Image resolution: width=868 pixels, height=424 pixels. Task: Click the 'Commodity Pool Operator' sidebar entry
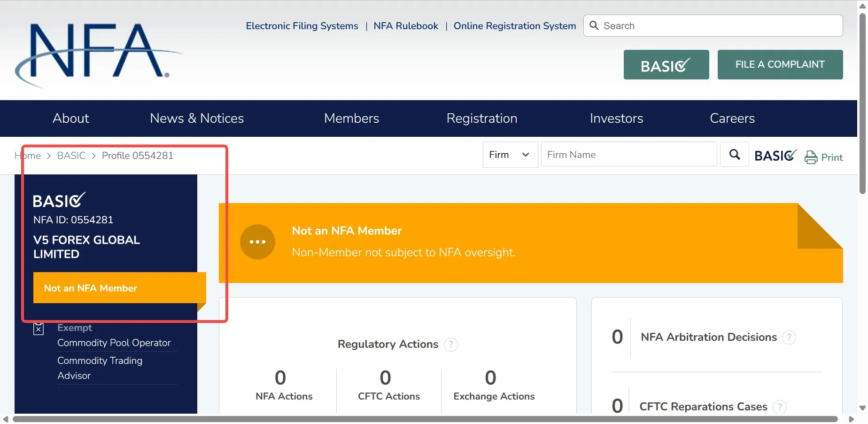(114, 343)
